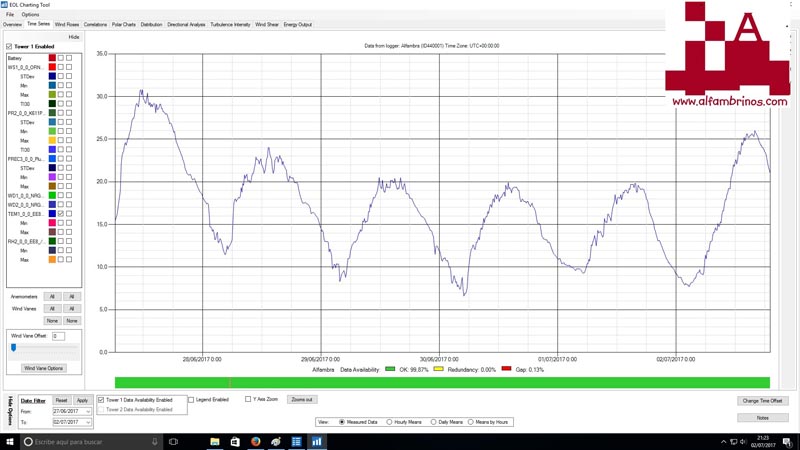800x450 pixels.
Task: Click the 'OK: 99.87%' availability text
Action: pos(414,370)
